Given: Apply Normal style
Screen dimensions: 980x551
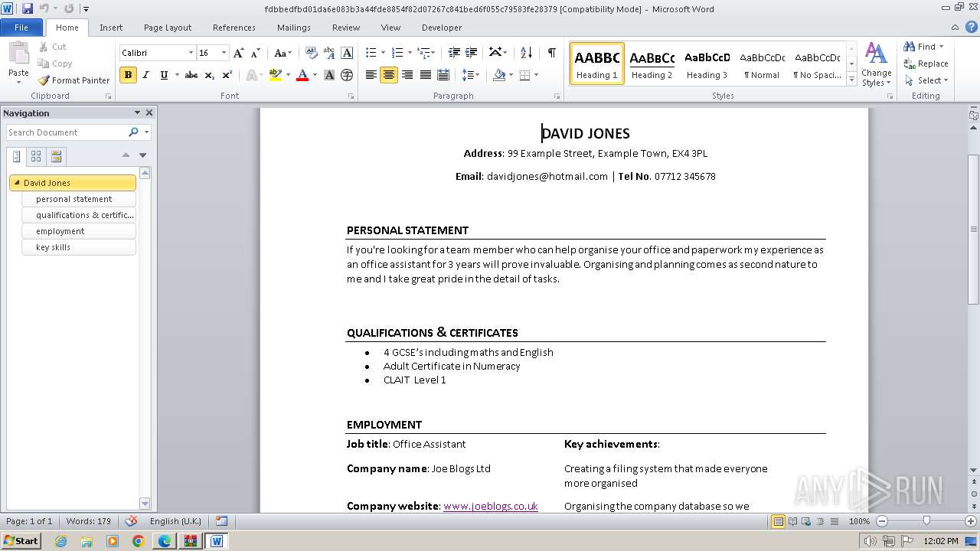Looking at the screenshot, I should pos(762,64).
